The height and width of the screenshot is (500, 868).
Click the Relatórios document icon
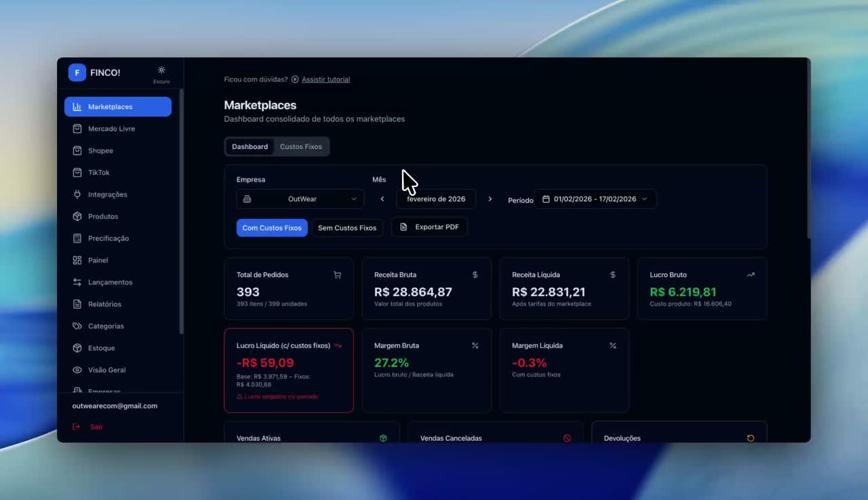[77, 304]
